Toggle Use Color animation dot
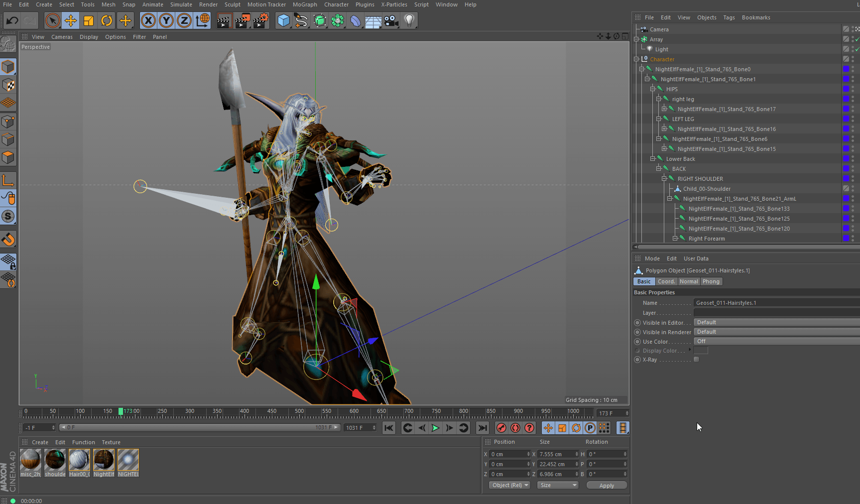 coord(637,342)
